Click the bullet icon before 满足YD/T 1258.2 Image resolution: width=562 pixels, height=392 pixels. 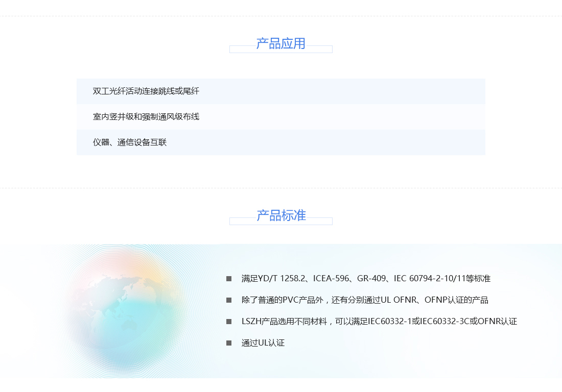pyautogui.click(x=229, y=279)
